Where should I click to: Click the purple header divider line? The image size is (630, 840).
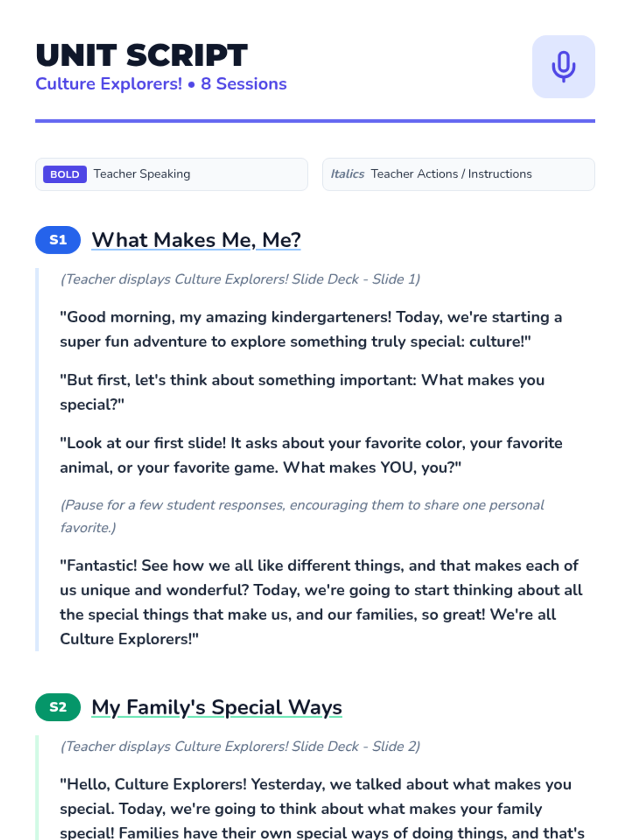pos(315,121)
